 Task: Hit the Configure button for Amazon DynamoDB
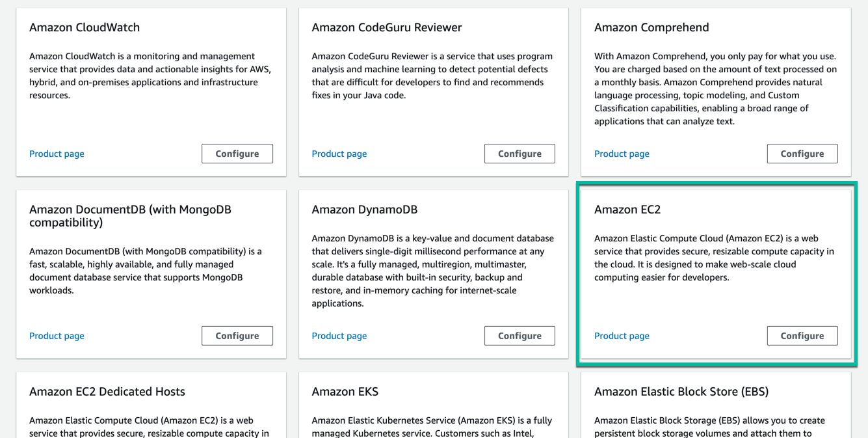tap(519, 336)
